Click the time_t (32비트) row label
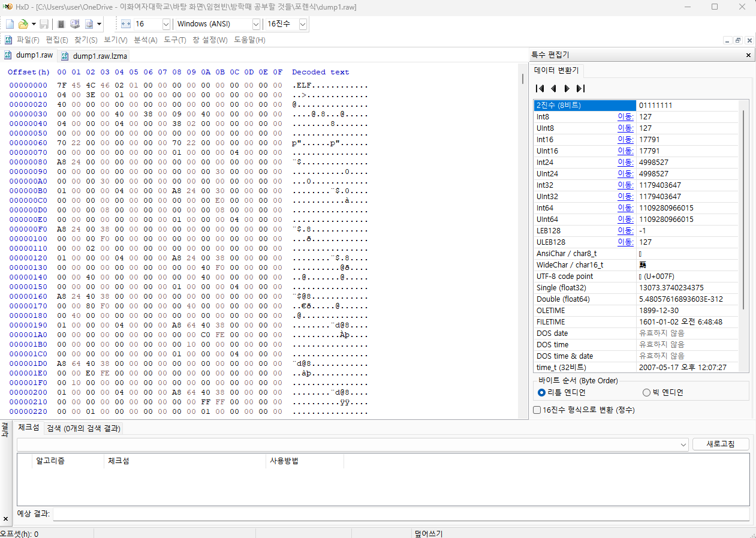 561,368
